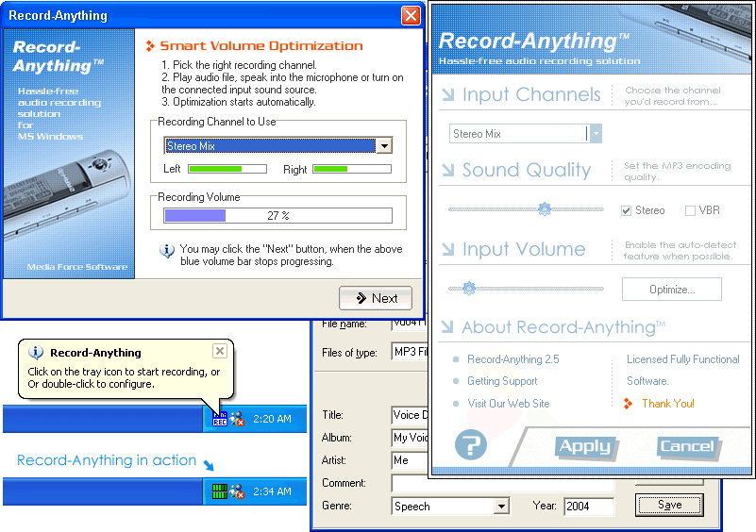The height and width of the screenshot is (532, 756).
Task: Click the Recording Volume 27% progress bar
Action: point(277,215)
